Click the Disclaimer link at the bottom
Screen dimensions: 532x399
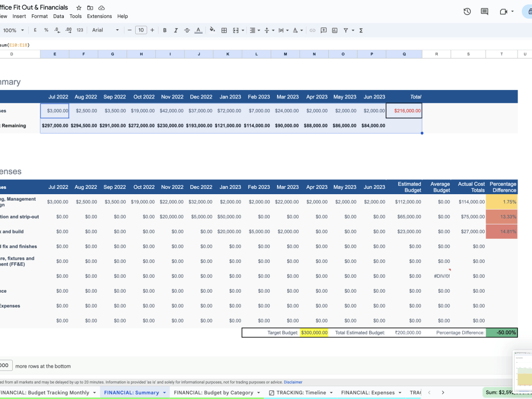coord(293,382)
